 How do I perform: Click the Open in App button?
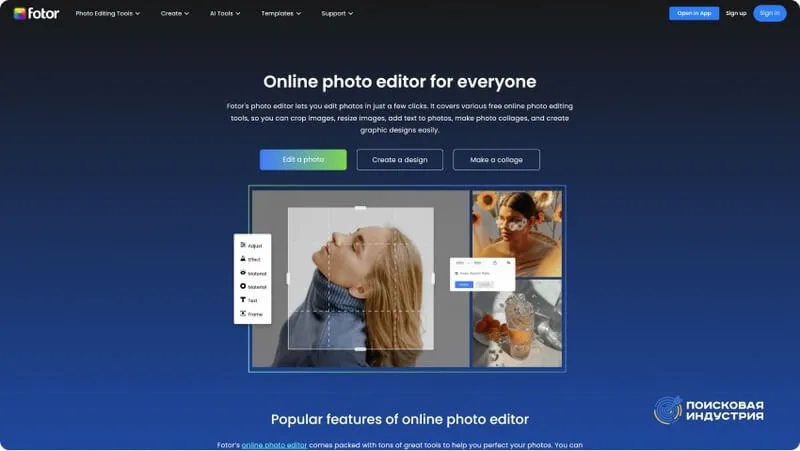pyautogui.click(x=693, y=13)
